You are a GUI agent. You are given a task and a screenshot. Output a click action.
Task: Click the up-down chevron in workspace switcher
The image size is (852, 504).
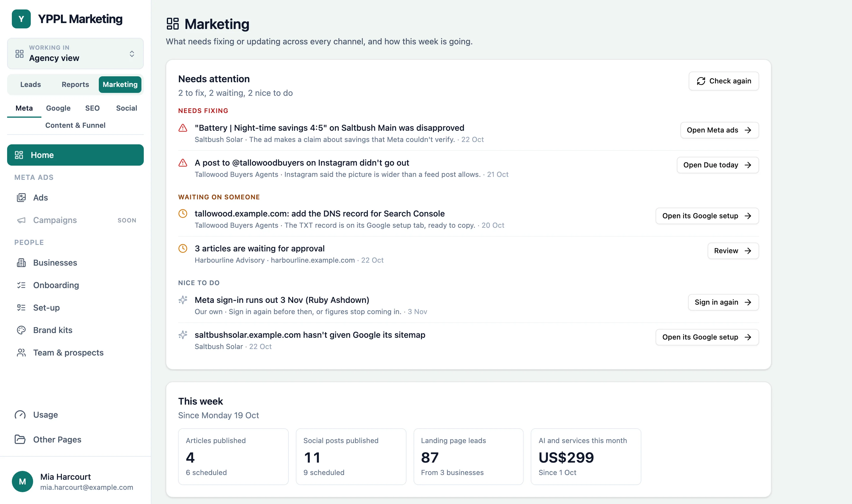tap(132, 54)
